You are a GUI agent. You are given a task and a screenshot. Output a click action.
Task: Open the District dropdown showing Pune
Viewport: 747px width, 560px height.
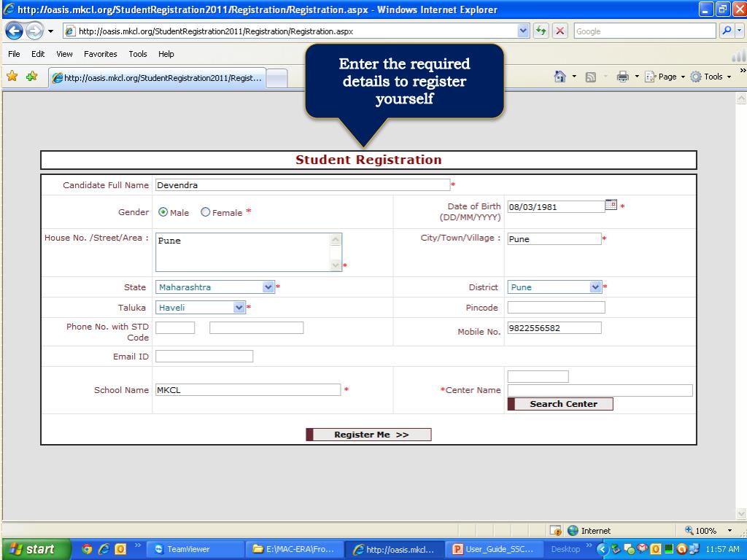point(595,287)
